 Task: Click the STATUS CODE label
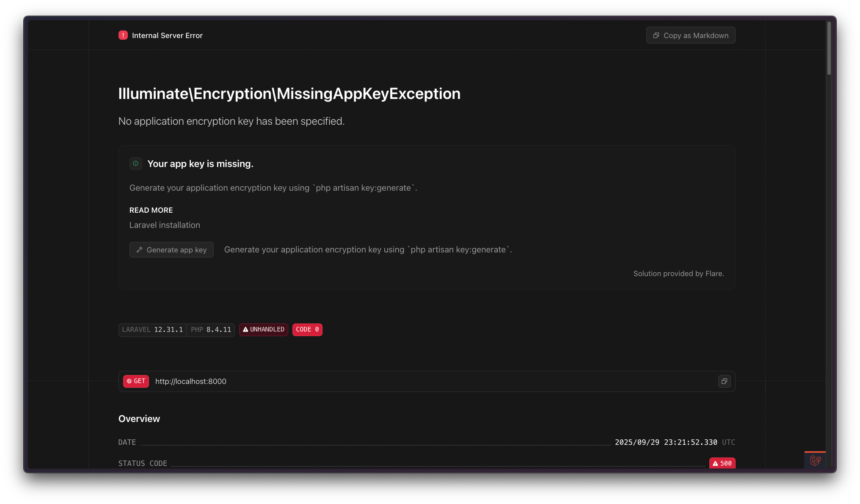tap(143, 463)
